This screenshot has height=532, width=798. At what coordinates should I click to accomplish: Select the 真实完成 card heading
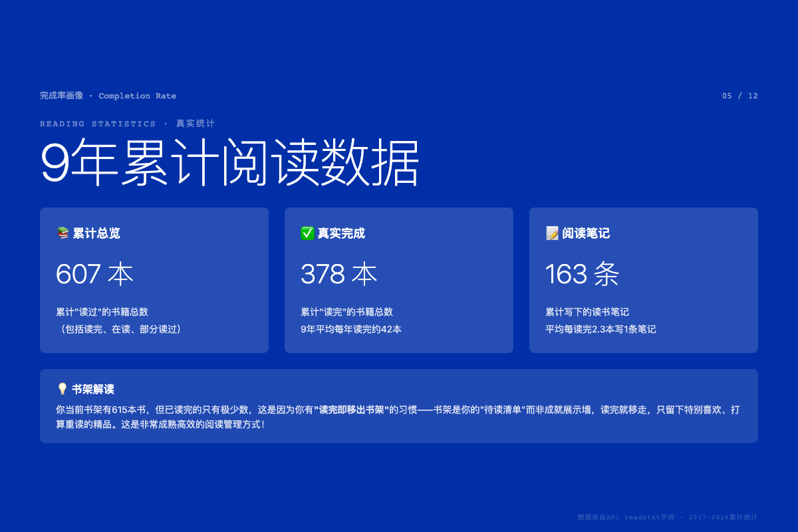341,233
